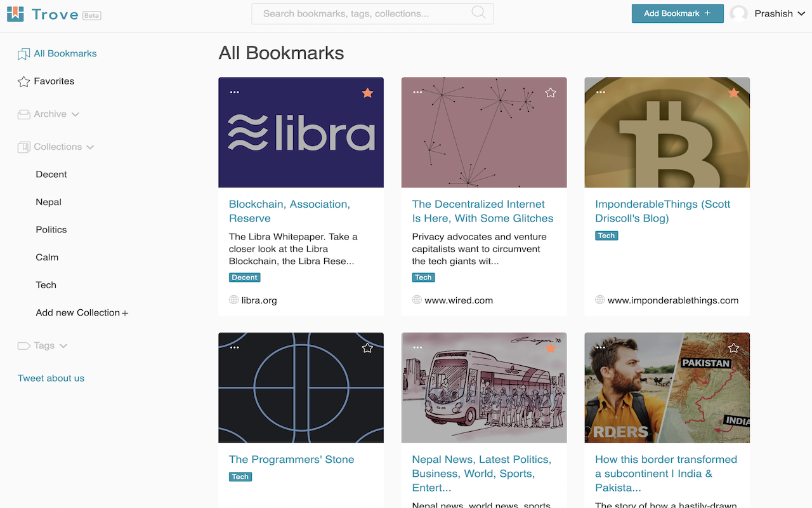This screenshot has width=812, height=508.
Task: Click the Collections icon in sidebar
Action: (23, 147)
